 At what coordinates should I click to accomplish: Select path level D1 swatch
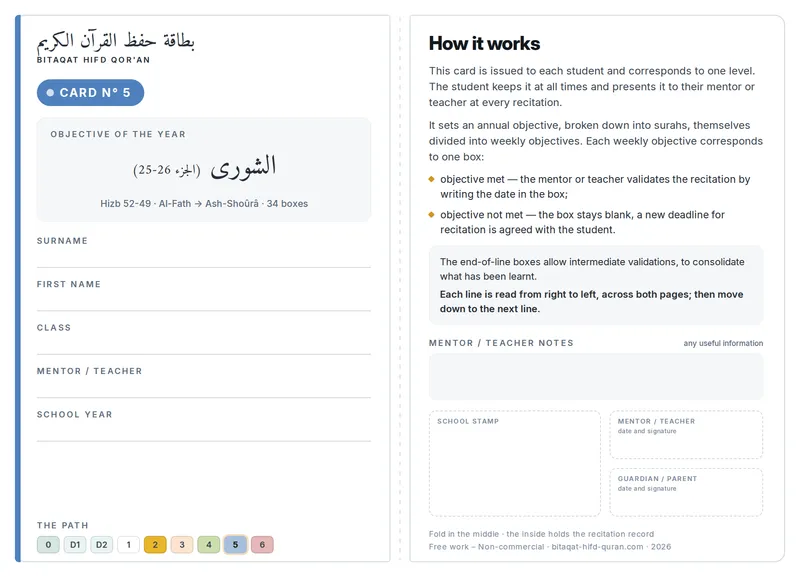coord(75,544)
